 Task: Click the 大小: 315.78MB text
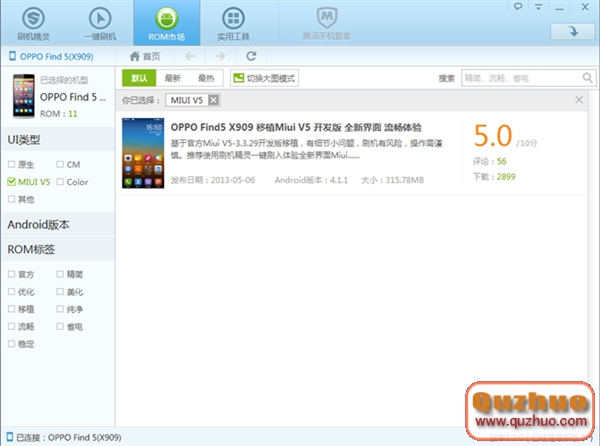click(393, 180)
